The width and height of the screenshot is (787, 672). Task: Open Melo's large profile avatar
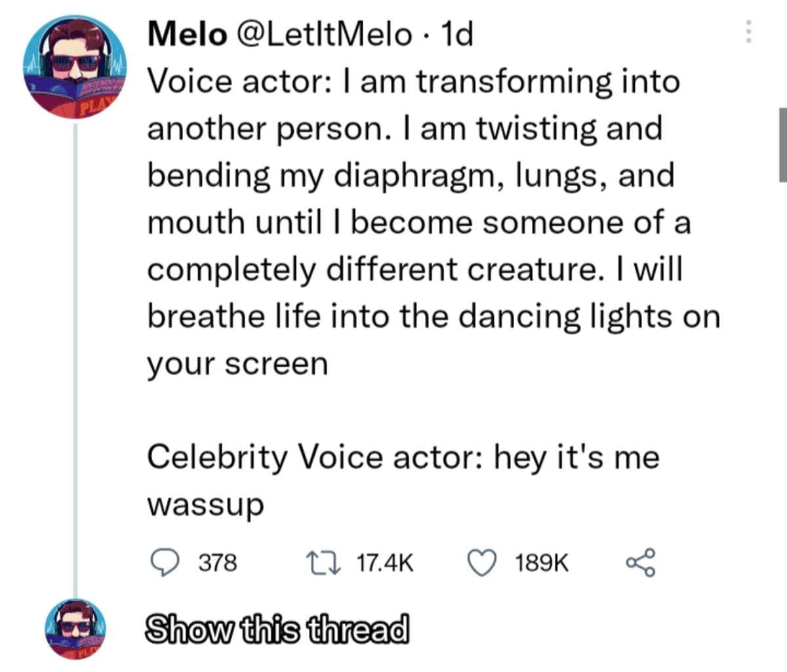coord(73,68)
